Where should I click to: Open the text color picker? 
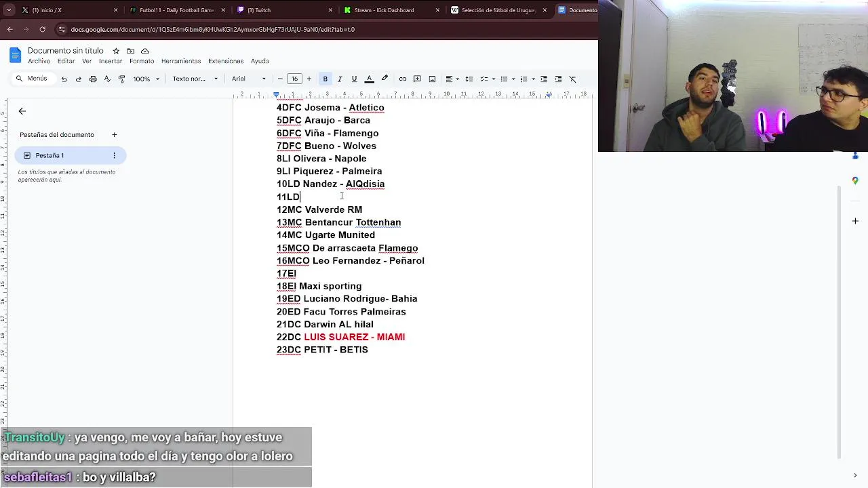click(370, 79)
